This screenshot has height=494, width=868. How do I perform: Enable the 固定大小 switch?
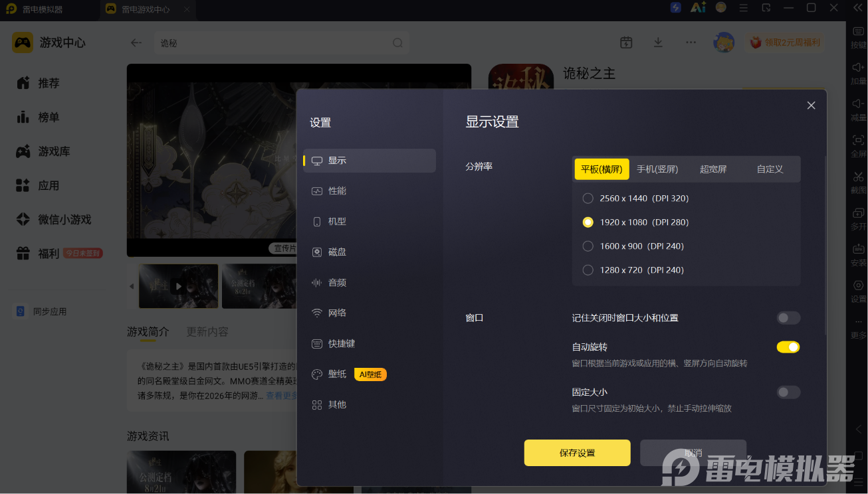tap(788, 392)
